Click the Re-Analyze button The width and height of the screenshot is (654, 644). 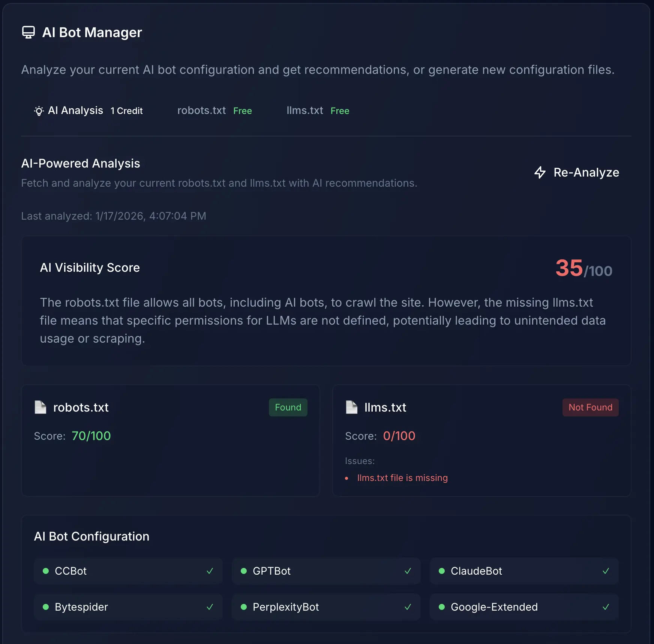pos(577,172)
